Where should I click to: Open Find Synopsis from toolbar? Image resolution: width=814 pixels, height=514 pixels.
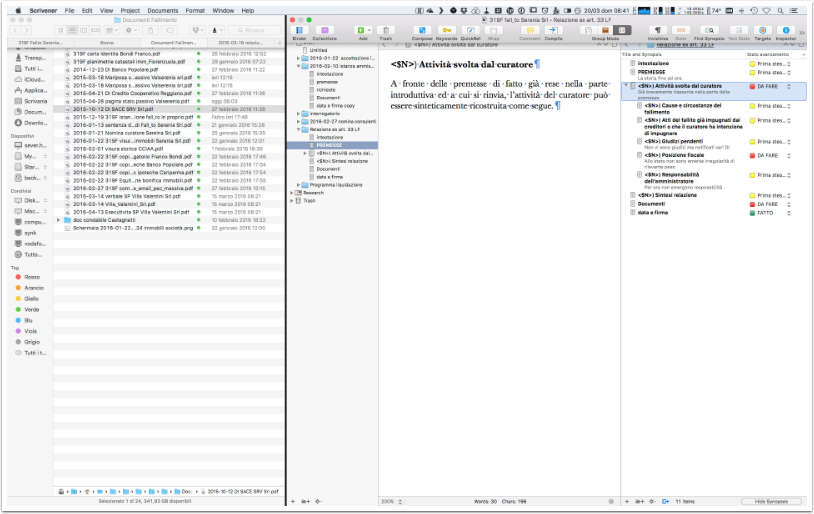709,31
